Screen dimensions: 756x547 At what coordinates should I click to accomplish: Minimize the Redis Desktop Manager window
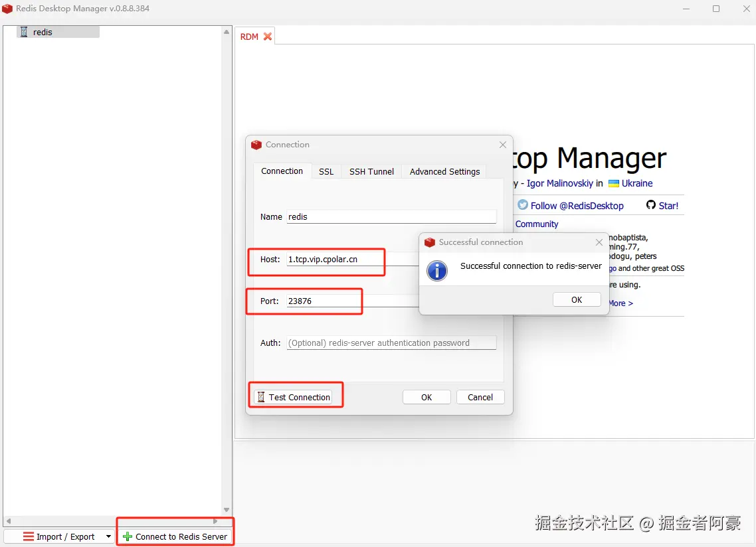coord(686,9)
